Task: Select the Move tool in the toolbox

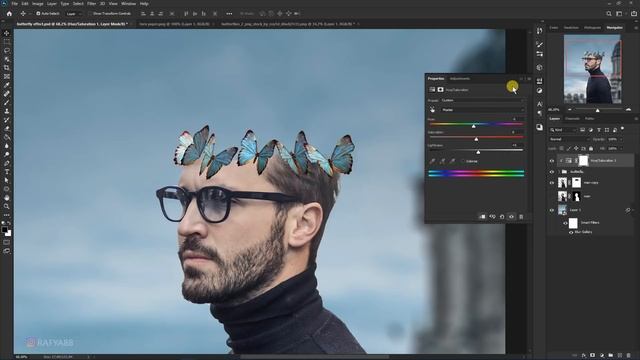Action: pyautogui.click(x=7, y=33)
